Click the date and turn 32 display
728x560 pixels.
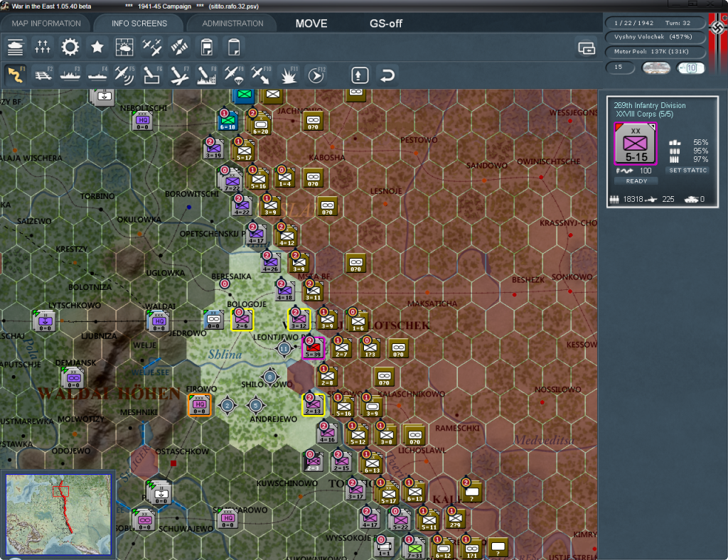click(654, 23)
